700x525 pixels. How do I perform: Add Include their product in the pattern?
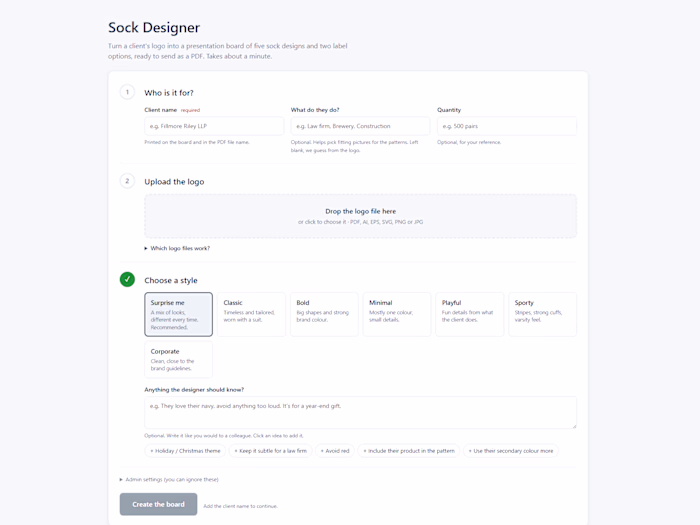tap(408, 451)
